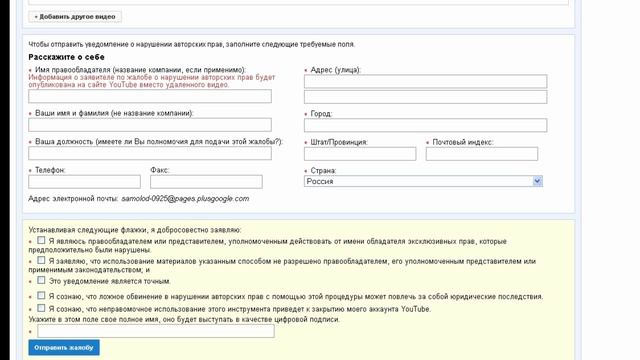Click 'Чтобы отправить уведомление' instruction text

point(191,44)
